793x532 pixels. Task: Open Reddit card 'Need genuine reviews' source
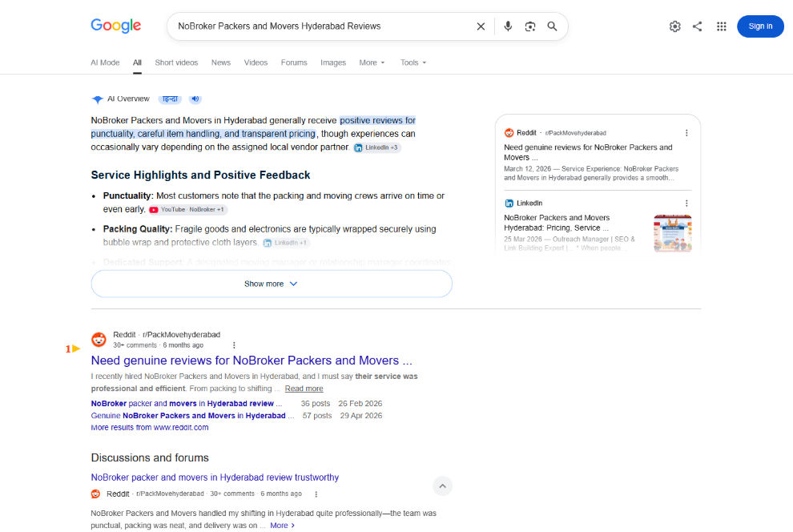588,152
